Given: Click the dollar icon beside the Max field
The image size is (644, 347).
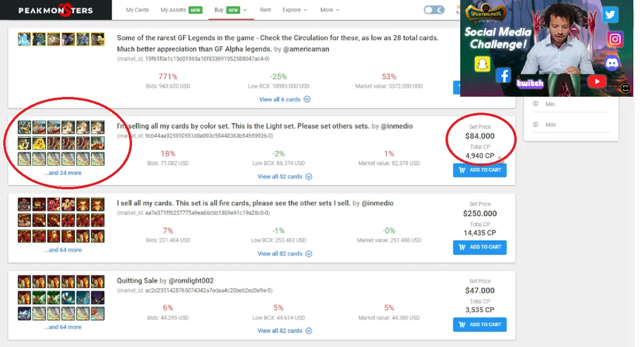Looking at the screenshot, I should click(536, 124).
